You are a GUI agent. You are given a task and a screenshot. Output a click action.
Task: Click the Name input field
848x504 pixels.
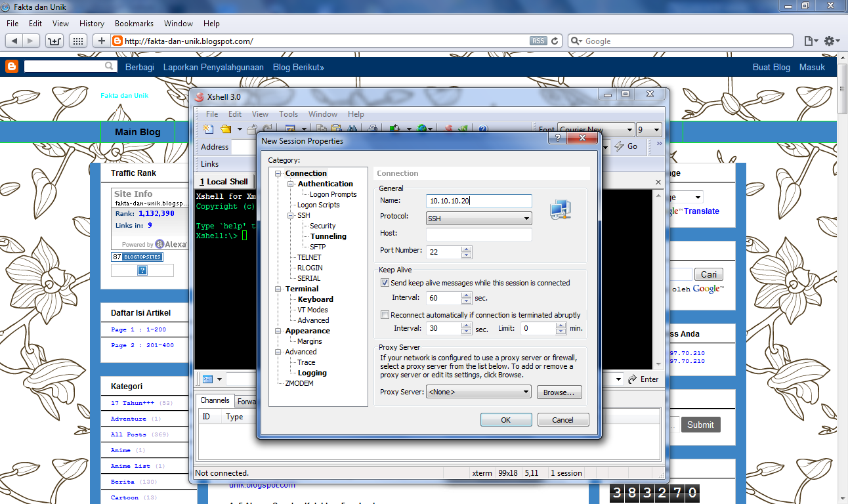pyautogui.click(x=479, y=201)
